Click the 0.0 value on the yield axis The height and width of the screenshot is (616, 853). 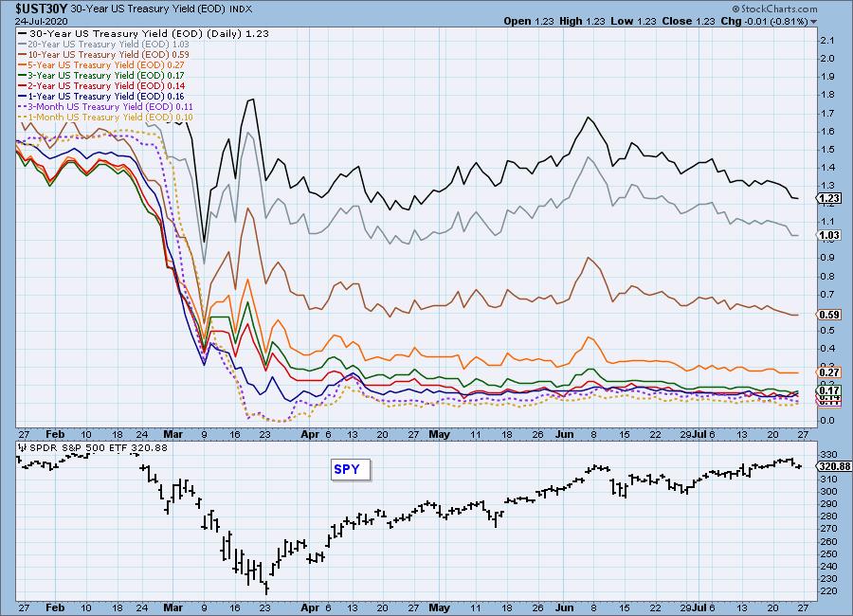(x=826, y=421)
